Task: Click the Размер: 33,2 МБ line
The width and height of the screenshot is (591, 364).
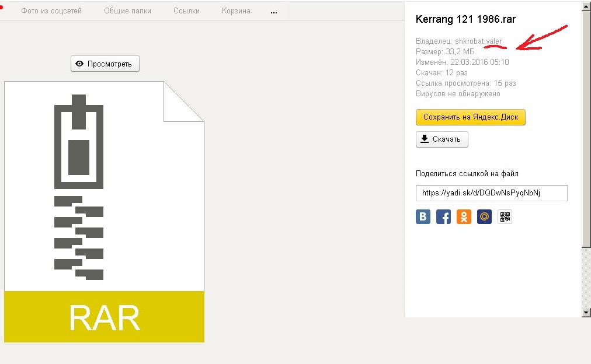Action: coord(445,51)
